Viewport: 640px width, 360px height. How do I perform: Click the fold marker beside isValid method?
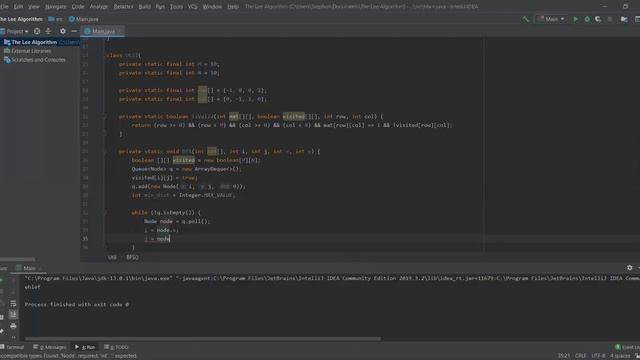pos(104,116)
